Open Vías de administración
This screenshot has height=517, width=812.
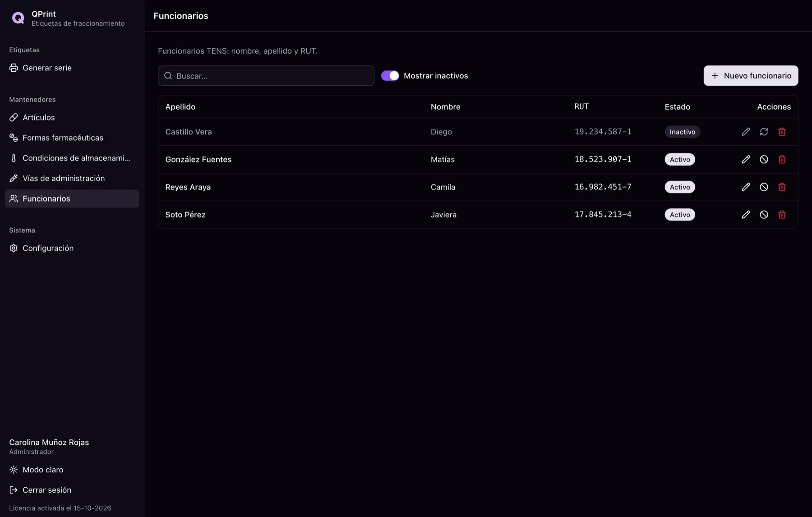coord(72,178)
